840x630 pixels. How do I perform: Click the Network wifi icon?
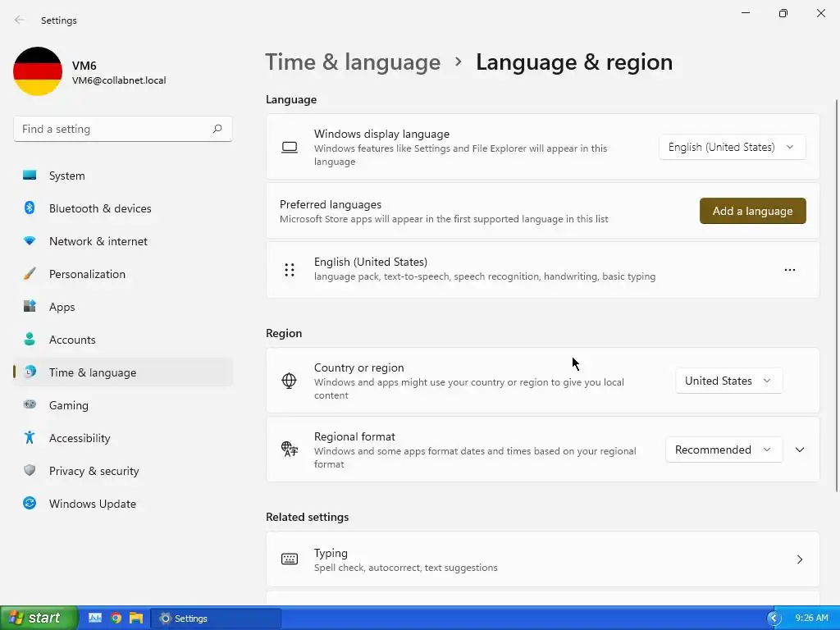[x=30, y=241]
